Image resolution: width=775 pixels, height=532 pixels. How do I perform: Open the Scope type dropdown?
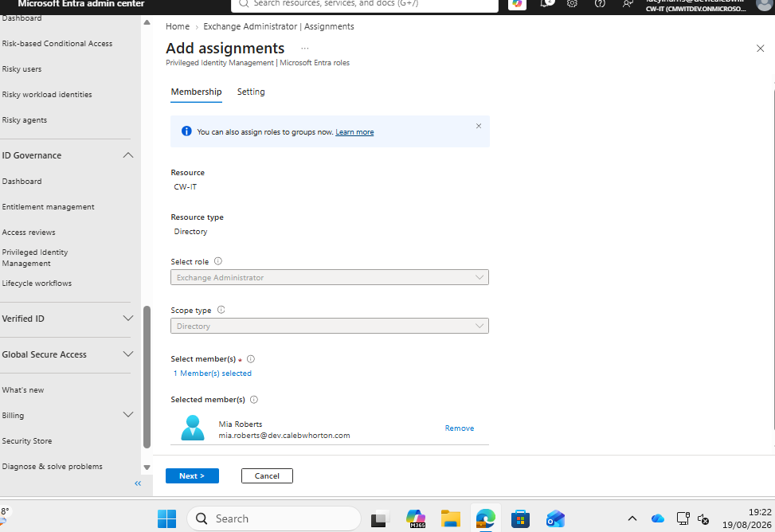point(330,326)
